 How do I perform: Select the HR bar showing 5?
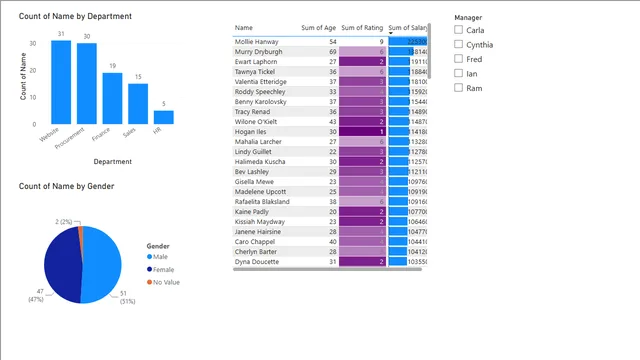(164, 117)
